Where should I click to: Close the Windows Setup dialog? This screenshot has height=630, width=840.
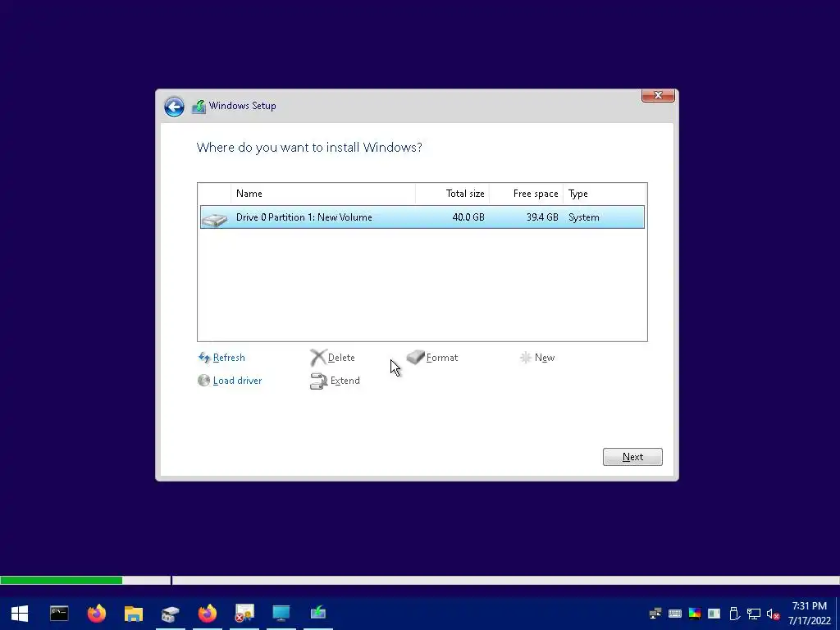[x=658, y=95]
